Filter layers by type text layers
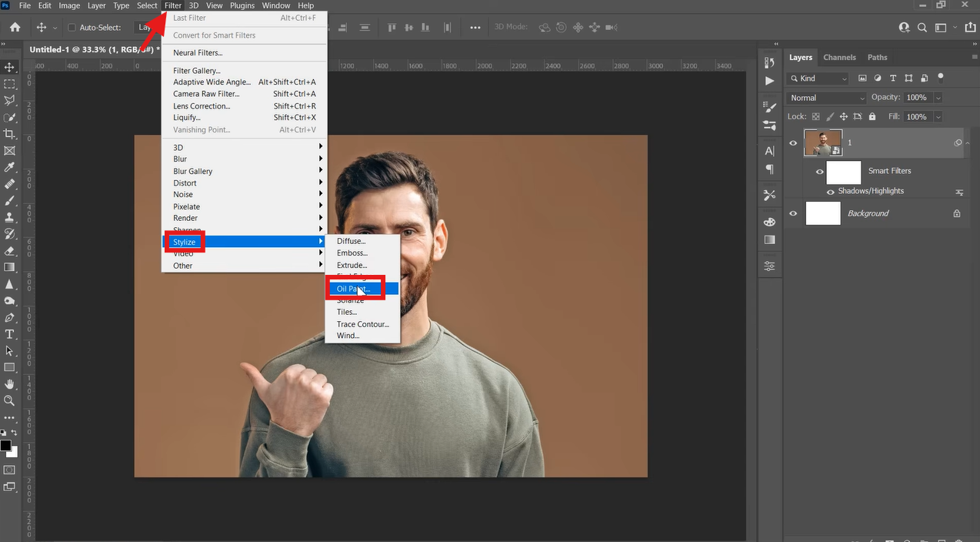 893,79
